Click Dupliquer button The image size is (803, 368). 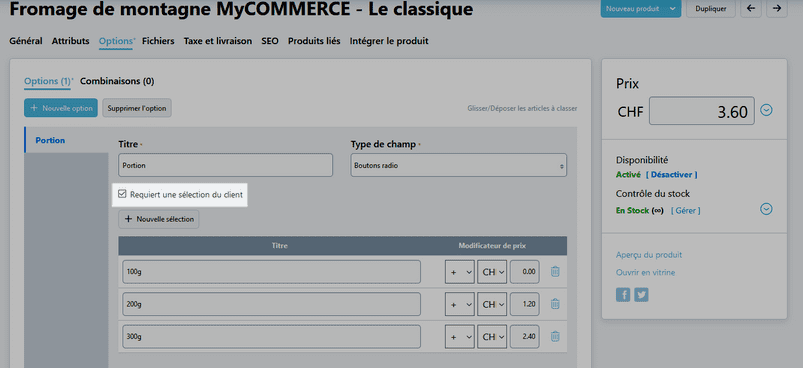point(710,9)
